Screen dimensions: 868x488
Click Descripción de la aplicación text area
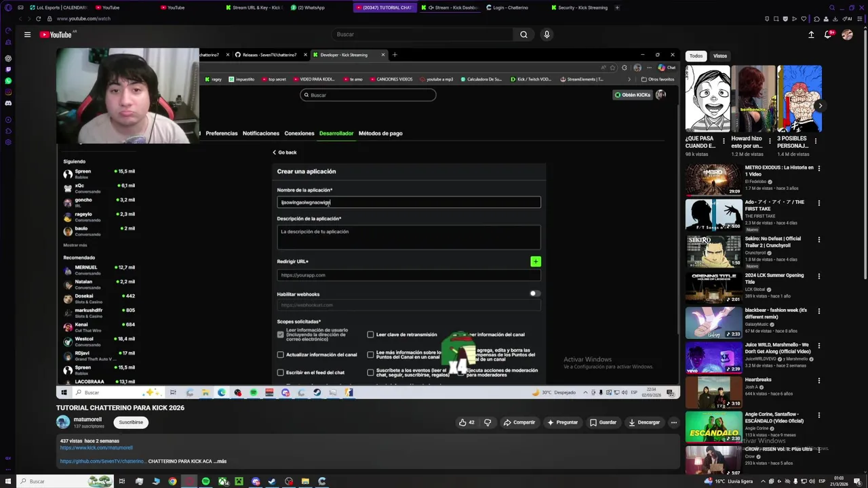[409, 237]
